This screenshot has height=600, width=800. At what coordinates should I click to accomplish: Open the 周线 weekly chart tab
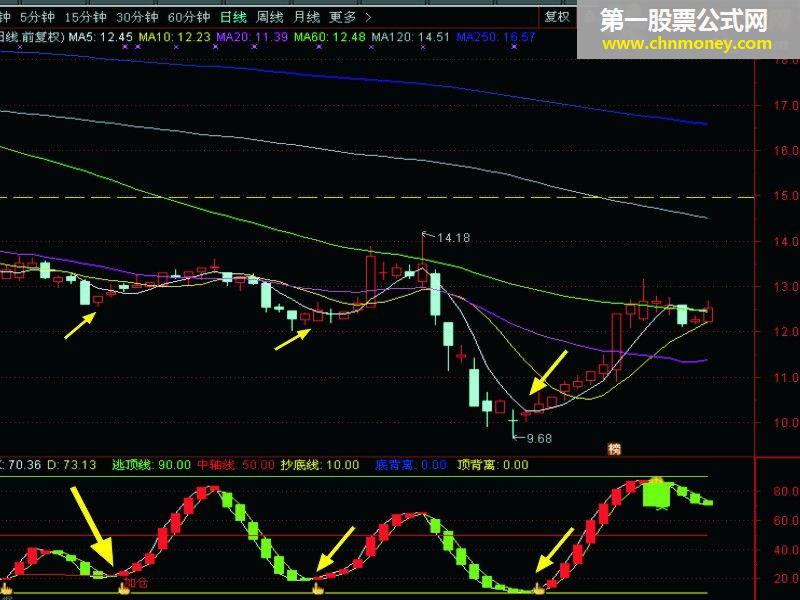click(x=269, y=17)
